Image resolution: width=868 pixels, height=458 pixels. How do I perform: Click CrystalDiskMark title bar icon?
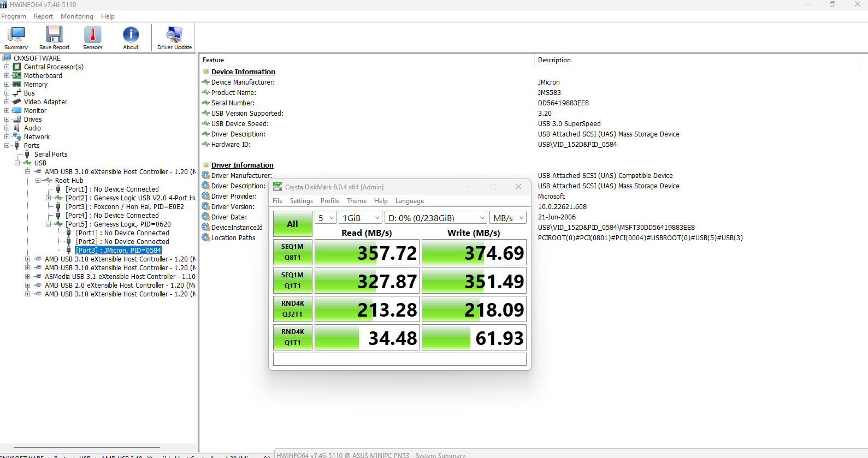pyautogui.click(x=277, y=187)
